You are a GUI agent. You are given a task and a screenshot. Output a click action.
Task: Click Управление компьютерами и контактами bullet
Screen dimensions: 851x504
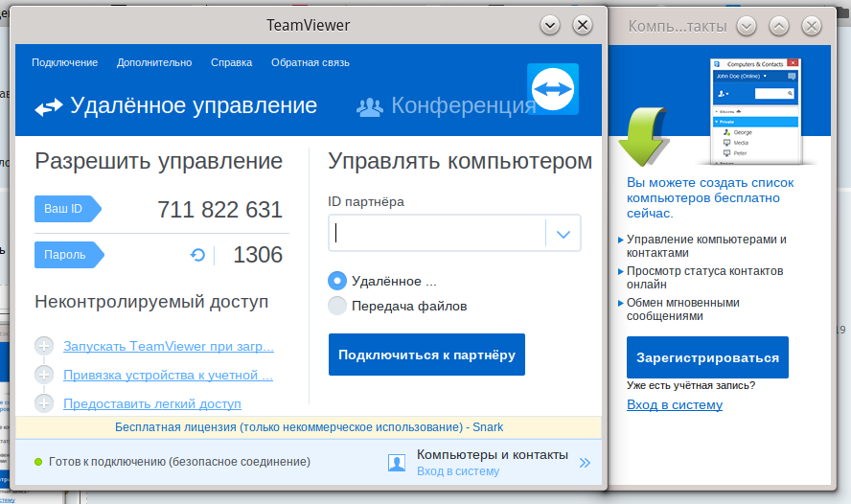(x=706, y=245)
